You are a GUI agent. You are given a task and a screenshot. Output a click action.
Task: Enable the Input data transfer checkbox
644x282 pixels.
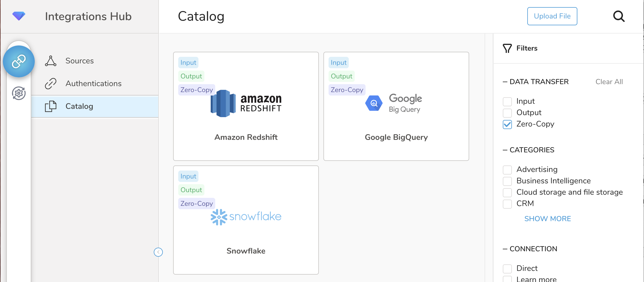pyautogui.click(x=507, y=101)
